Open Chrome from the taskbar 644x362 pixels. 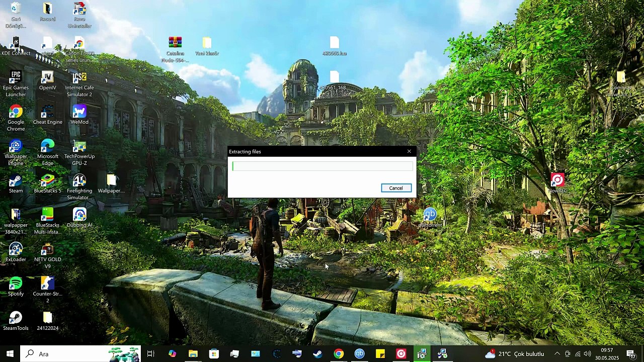(339, 354)
